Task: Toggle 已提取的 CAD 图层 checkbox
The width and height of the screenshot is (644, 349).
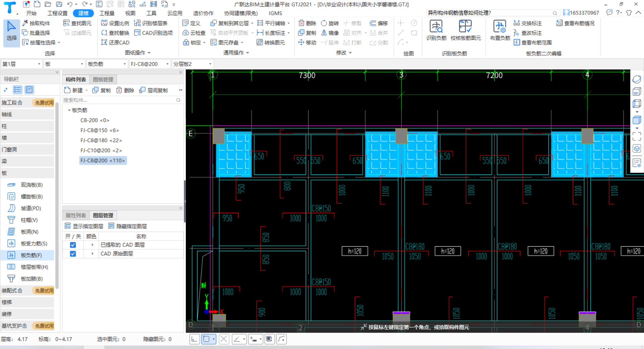Action: point(73,245)
